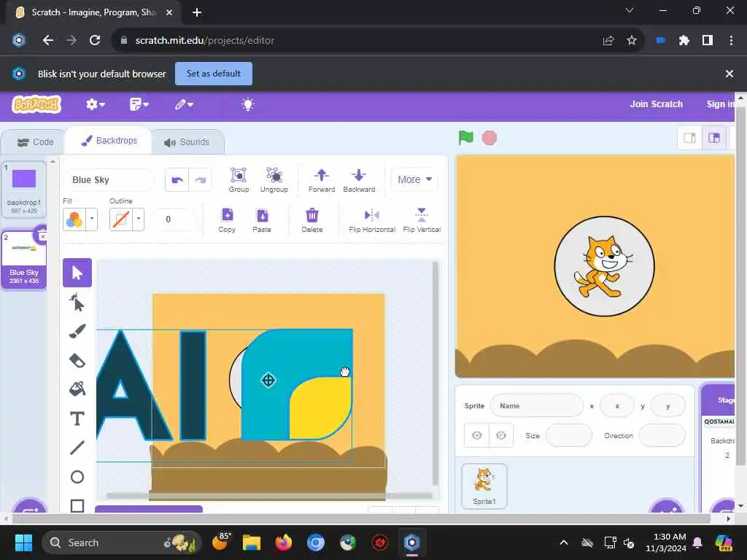747x560 pixels.
Task: Flip selection Horizontal
Action: (371, 219)
